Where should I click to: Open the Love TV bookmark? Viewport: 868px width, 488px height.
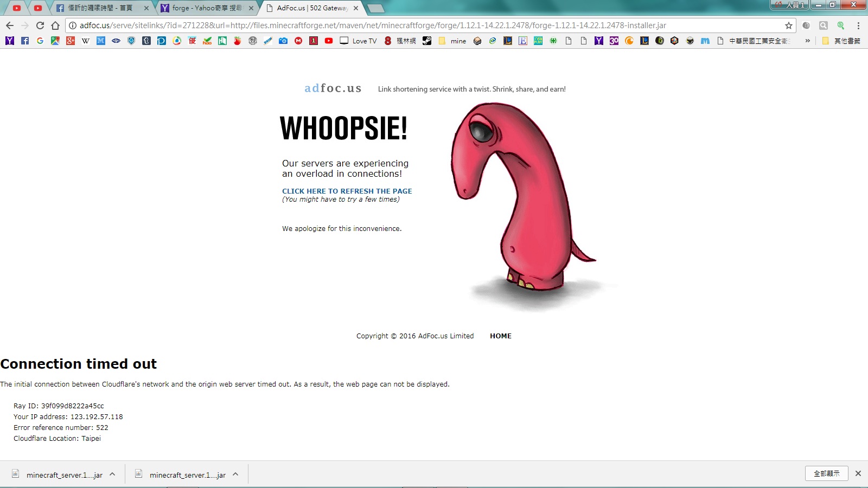pos(358,41)
